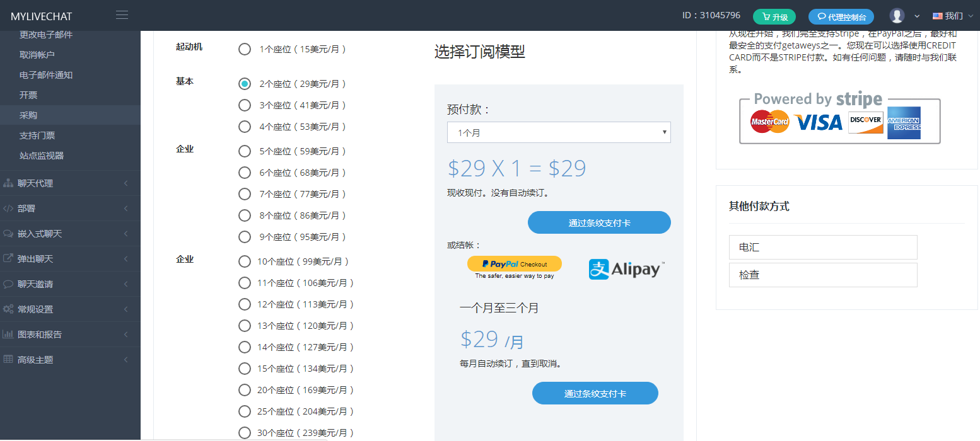Click the 聊天代理 sidebar icon
Screen dimensions: 980x441
(x=8, y=183)
